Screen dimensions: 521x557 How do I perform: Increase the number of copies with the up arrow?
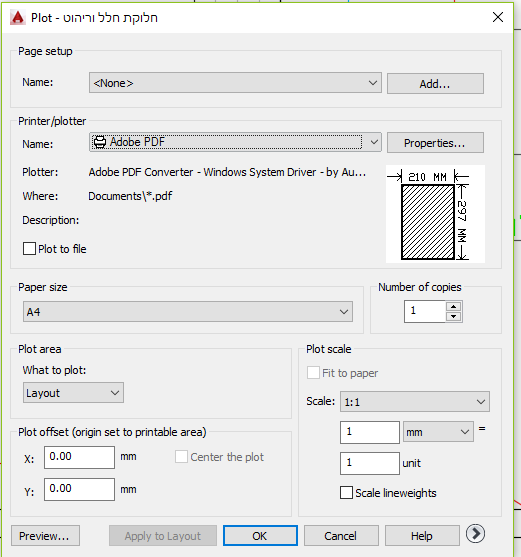[454, 307]
